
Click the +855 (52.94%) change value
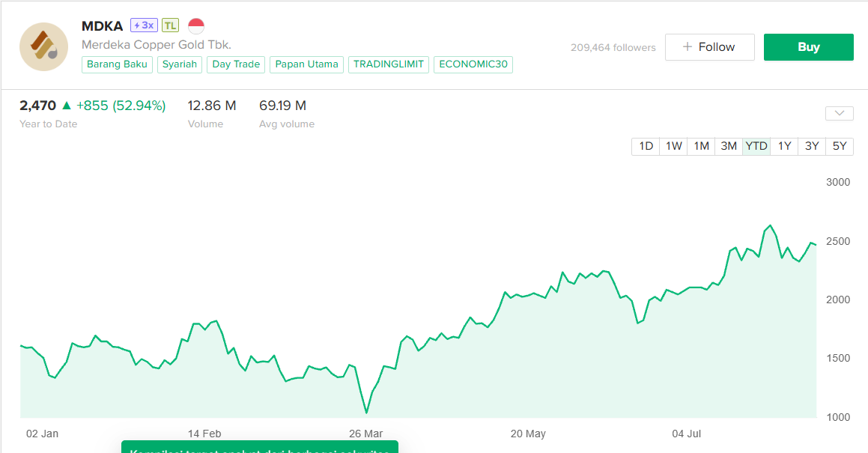coord(121,106)
